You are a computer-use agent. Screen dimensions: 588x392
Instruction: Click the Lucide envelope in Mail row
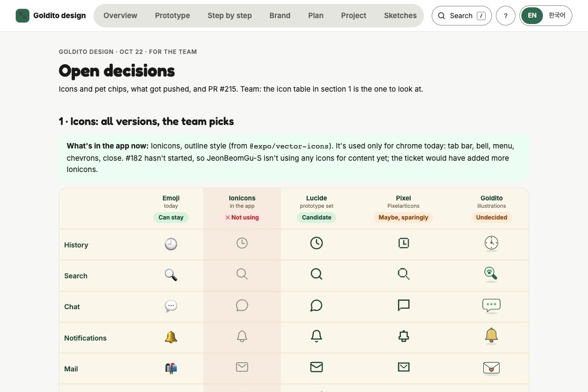coord(317,367)
